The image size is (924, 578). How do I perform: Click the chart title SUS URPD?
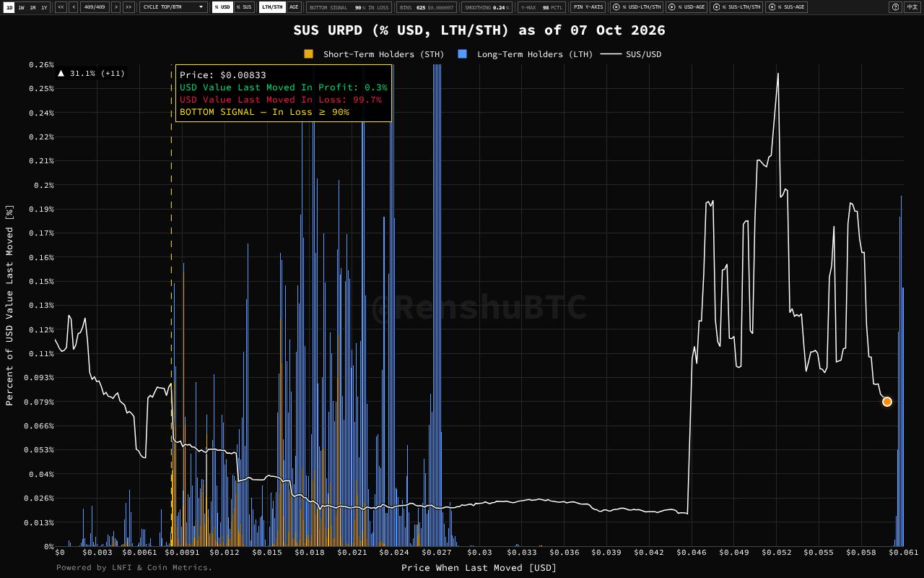coord(479,30)
